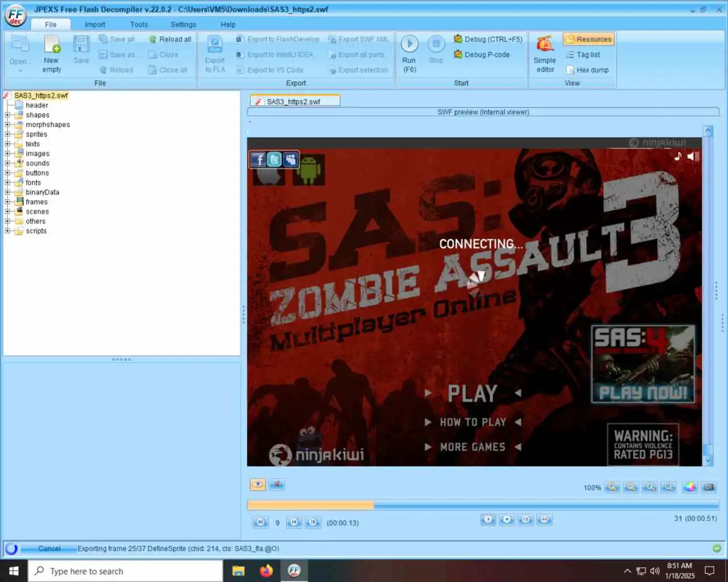Click the taskbar search box

coord(125,571)
